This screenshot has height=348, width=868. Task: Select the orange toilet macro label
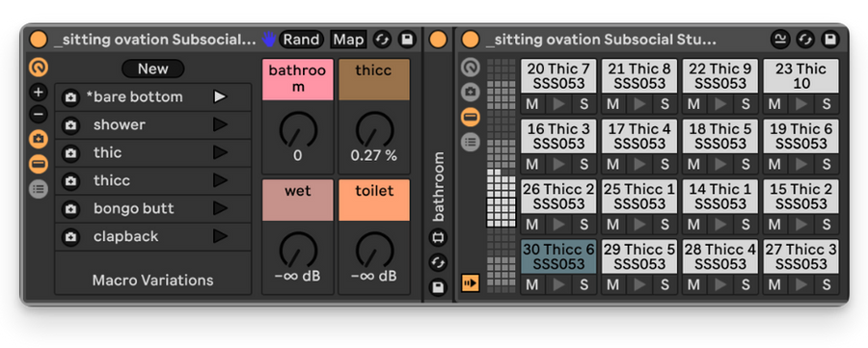[374, 201]
